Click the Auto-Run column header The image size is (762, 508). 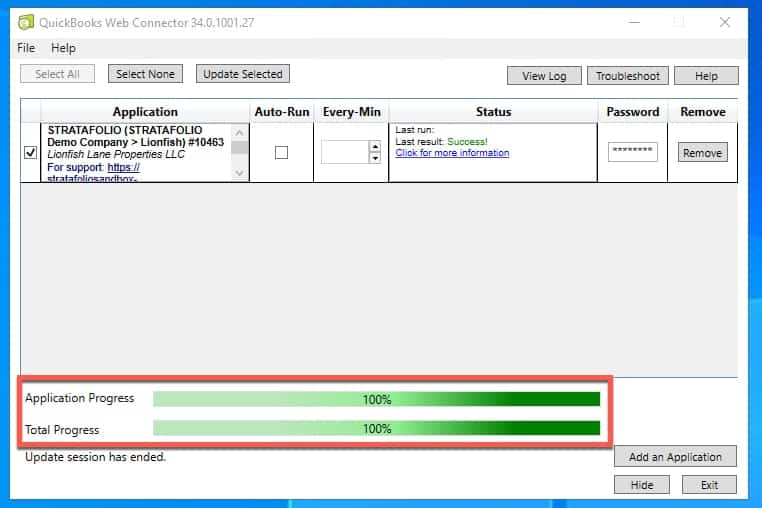pyautogui.click(x=282, y=112)
